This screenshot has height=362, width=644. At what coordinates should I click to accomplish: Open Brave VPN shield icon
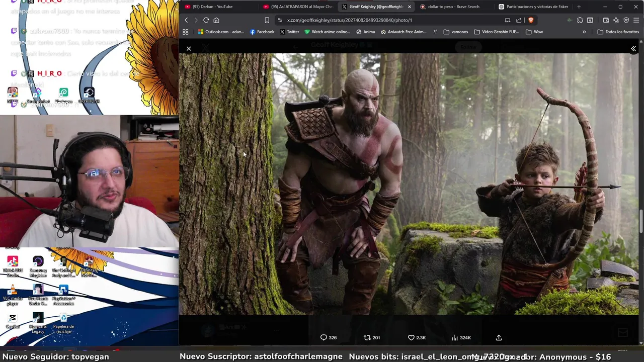(x=626, y=20)
